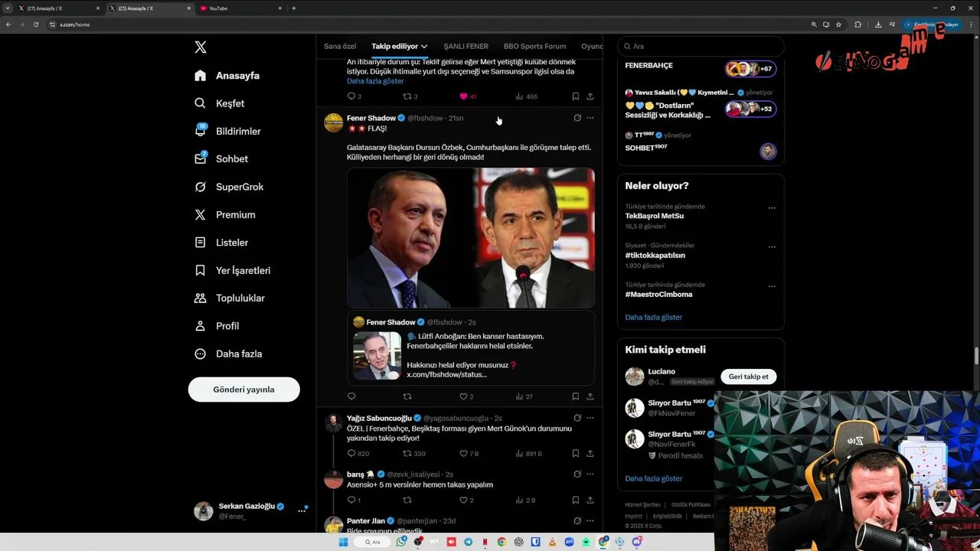The width and height of the screenshot is (980, 551).
Task: Click the Grok icon on Yağız Sabuncuoğlu's tweet
Action: (577, 418)
